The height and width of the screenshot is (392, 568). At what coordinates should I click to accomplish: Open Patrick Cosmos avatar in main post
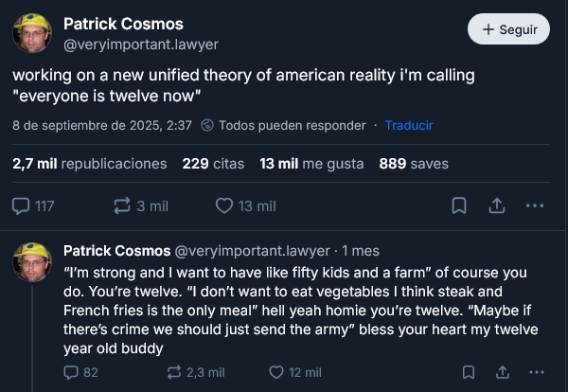[32, 33]
